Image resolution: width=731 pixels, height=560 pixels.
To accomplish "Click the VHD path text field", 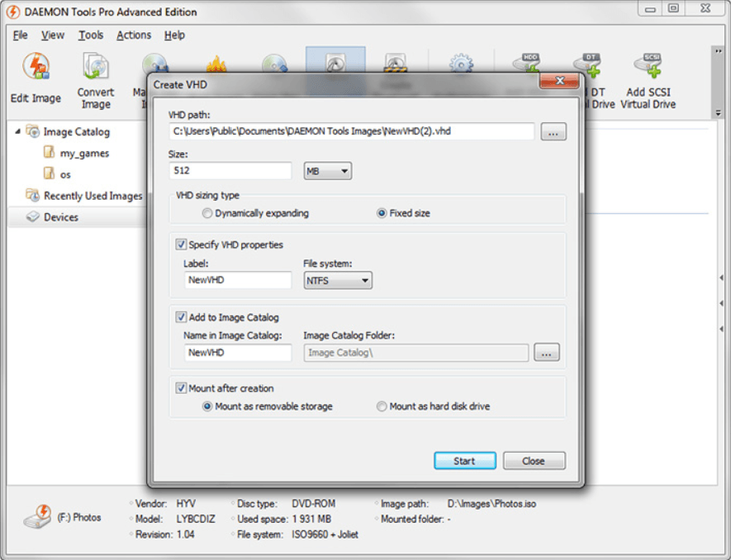I will click(x=352, y=131).
